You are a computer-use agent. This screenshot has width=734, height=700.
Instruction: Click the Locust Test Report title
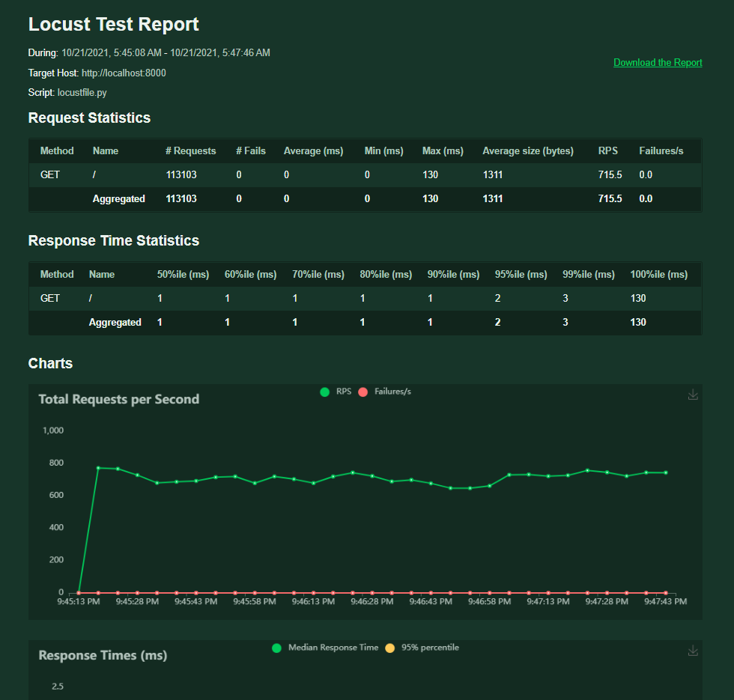(x=113, y=24)
